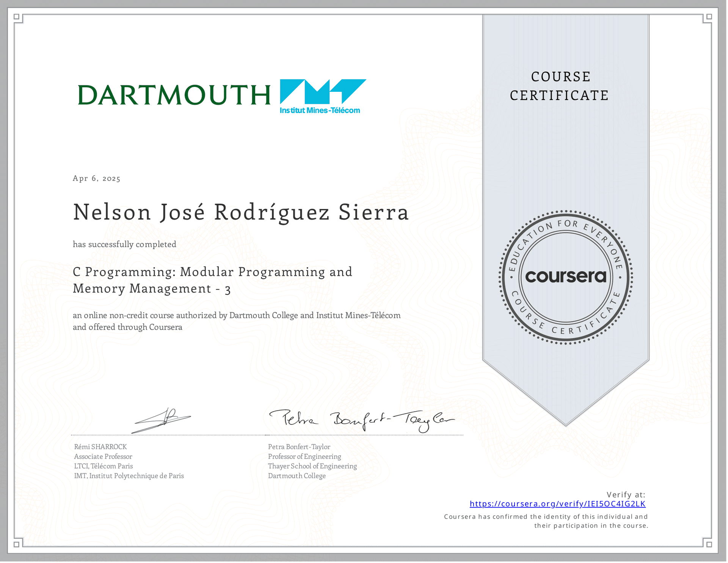Screen dimensions: 728x563
Task: Click the Institut Mines-Télécom caption under logo
Action: click(320, 111)
